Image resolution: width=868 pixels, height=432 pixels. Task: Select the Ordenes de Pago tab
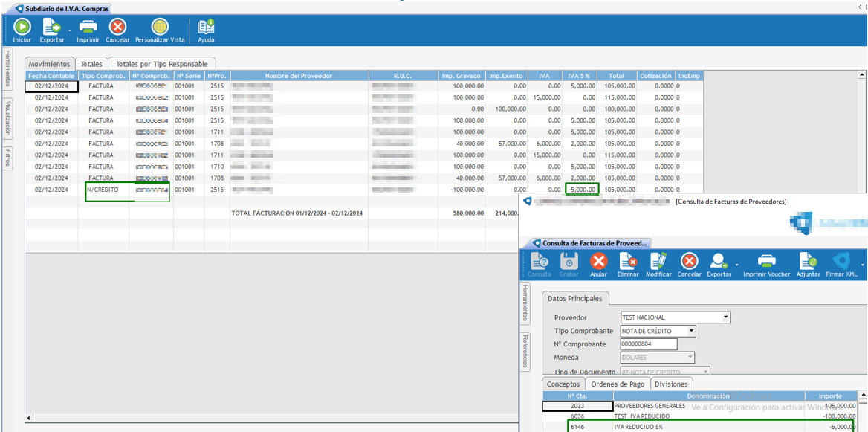click(x=618, y=384)
